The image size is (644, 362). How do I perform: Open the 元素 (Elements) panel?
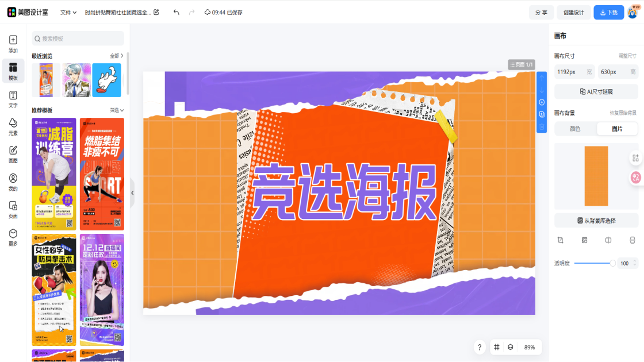(x=13, y=126)
